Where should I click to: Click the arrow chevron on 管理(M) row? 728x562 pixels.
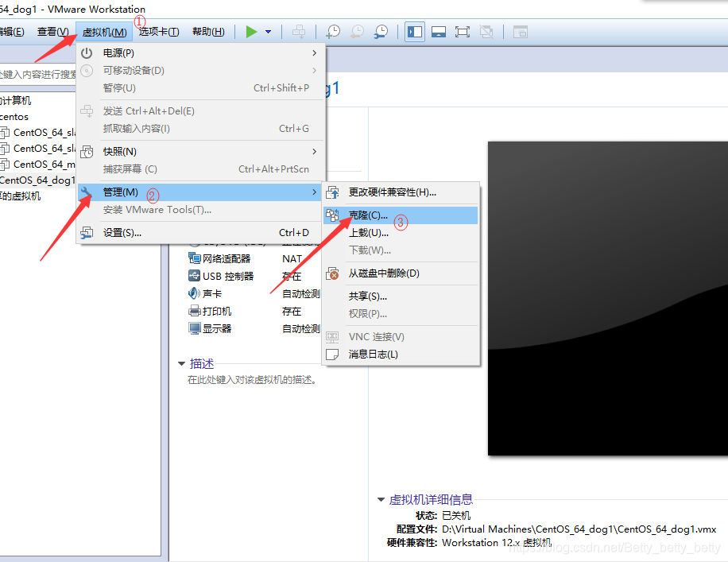click(x=314, y=192)
